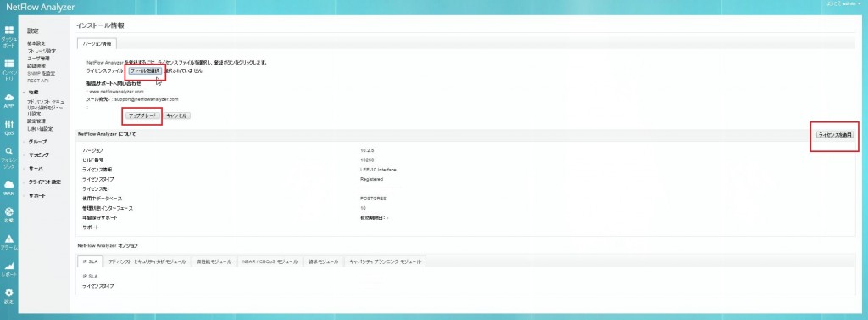This screenshot has height=320, width=868.
Task: Open 認証情報 in the settings menu
Action: click(36, 65)
